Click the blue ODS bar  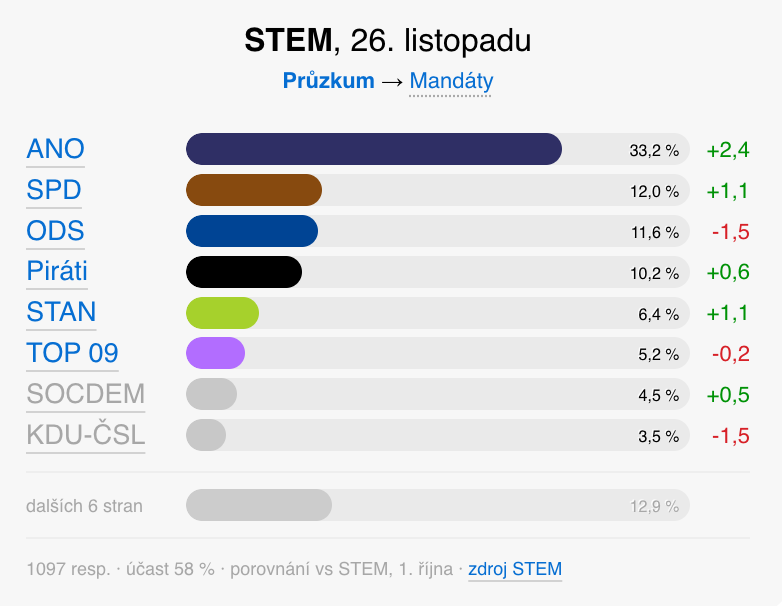[x=252, y=231]
